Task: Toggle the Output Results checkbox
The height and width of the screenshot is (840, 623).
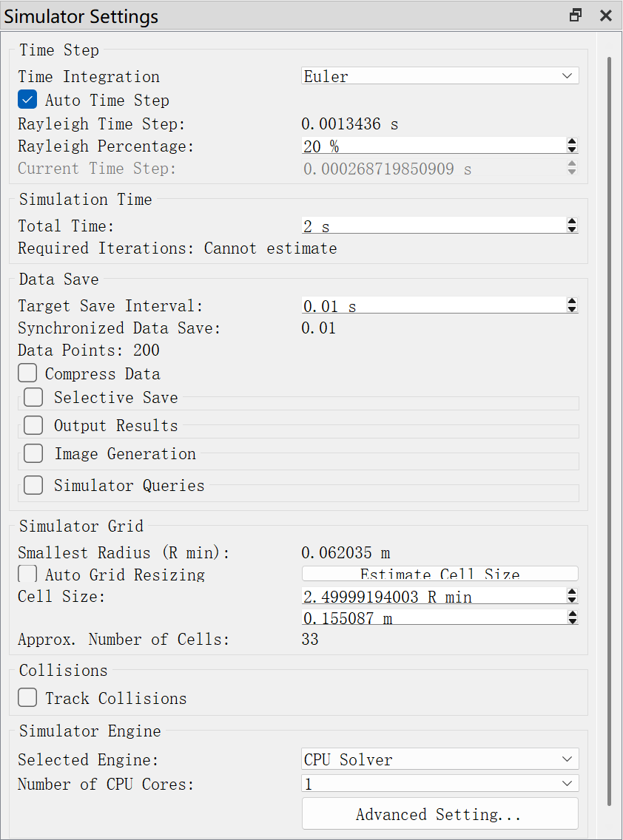Action: click(33, 425)
